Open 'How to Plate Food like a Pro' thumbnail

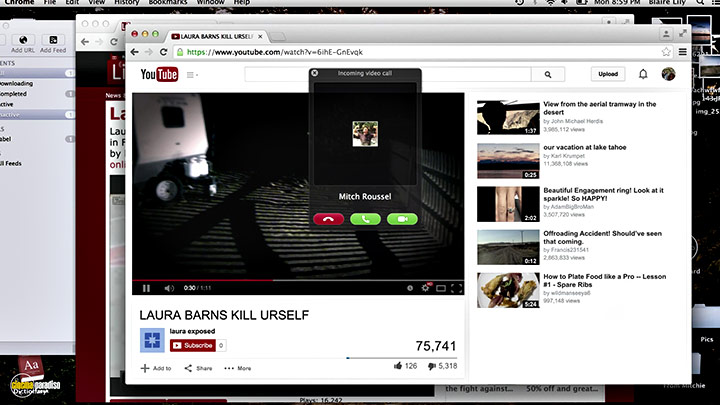508,290
